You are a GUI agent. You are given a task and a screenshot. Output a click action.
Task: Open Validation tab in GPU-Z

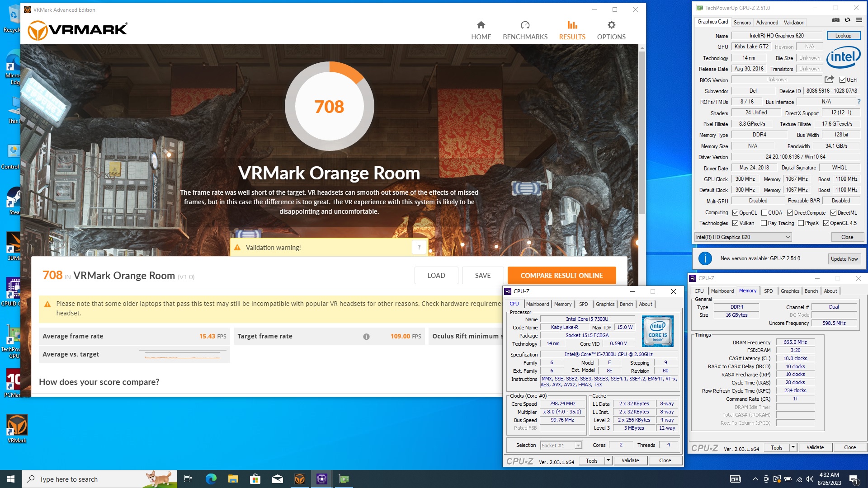tap(794, 23)
